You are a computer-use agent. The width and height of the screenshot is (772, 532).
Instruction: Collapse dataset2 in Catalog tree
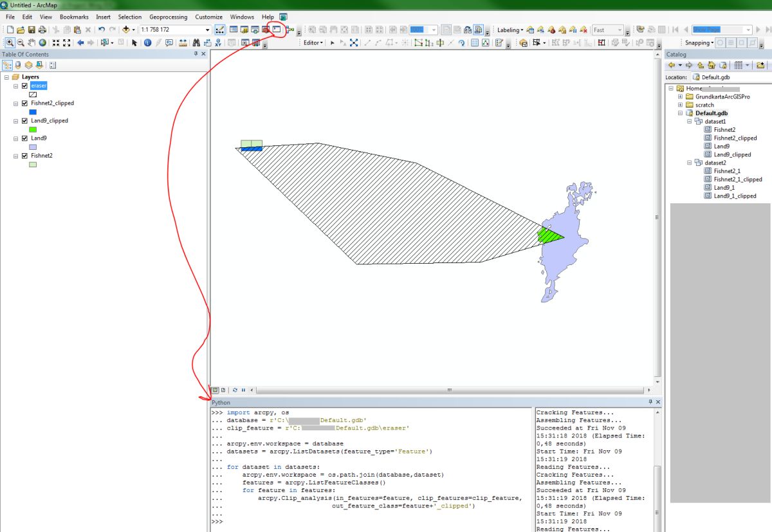click(x=690, y=163)
